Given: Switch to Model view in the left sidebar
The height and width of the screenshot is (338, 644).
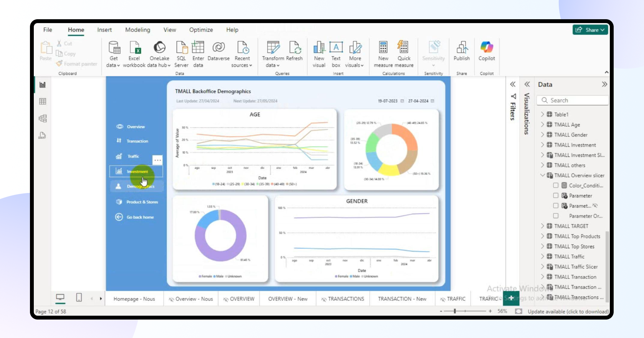Looking at the screenshot, I should [x=43, y=118].
